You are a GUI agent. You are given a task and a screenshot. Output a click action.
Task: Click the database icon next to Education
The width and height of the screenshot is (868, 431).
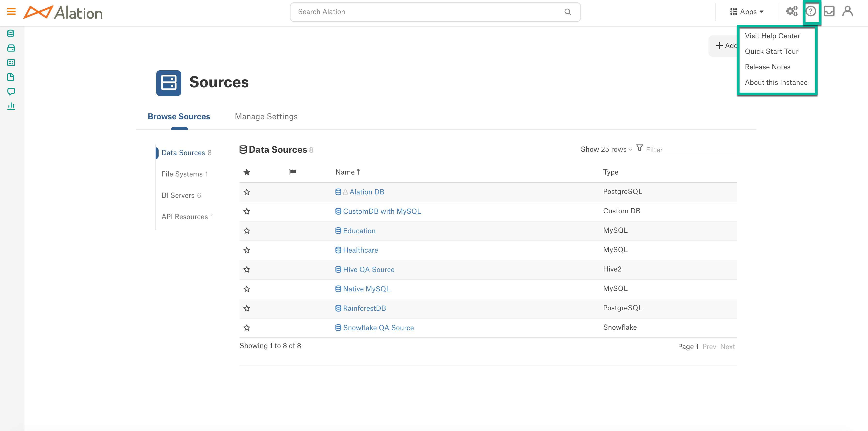click(338, 231)
